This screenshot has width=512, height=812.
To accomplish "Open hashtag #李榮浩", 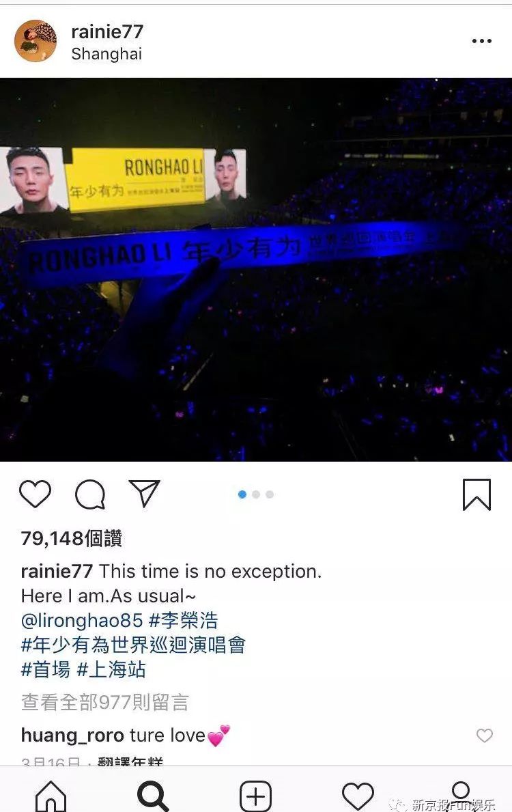I will click(184, 620).
